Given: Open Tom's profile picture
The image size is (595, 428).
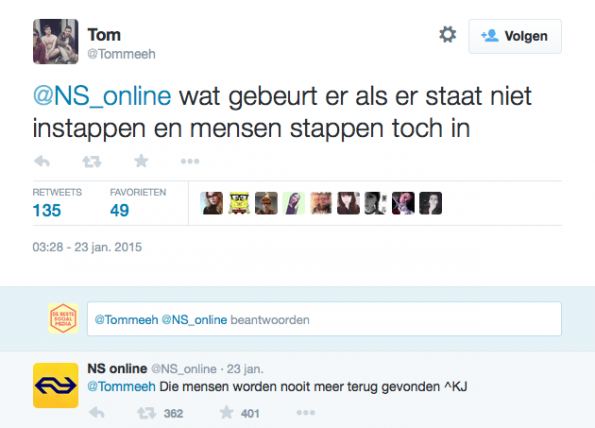Looking at the screenshot, I should (56, 41).
